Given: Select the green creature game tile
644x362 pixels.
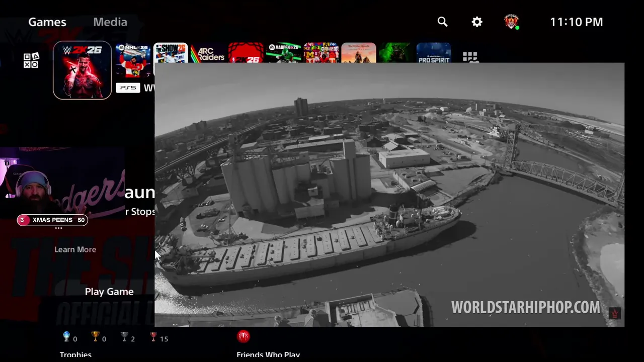Looking at the screenshot, I should 396,53.
